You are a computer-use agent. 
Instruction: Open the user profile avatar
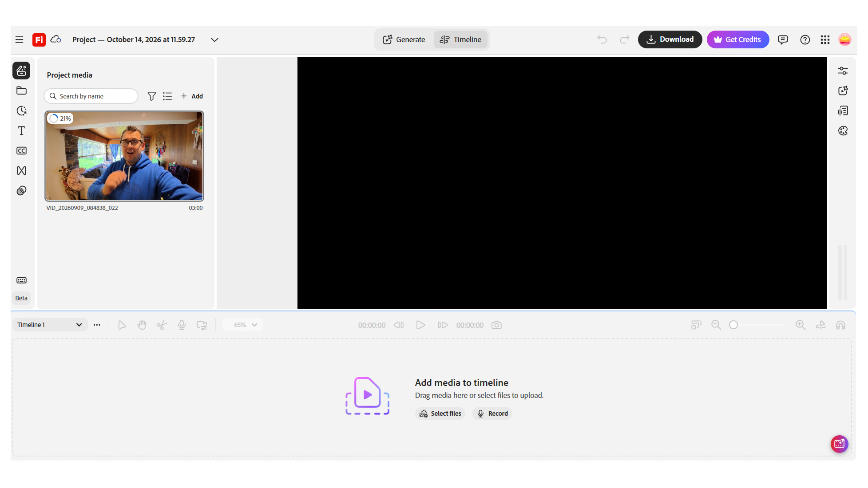pyautogui.click(x=844, y=39)
